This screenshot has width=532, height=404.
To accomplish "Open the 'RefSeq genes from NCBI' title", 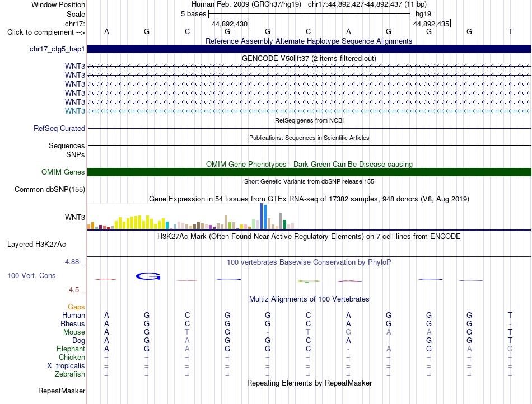I will 309,120.
